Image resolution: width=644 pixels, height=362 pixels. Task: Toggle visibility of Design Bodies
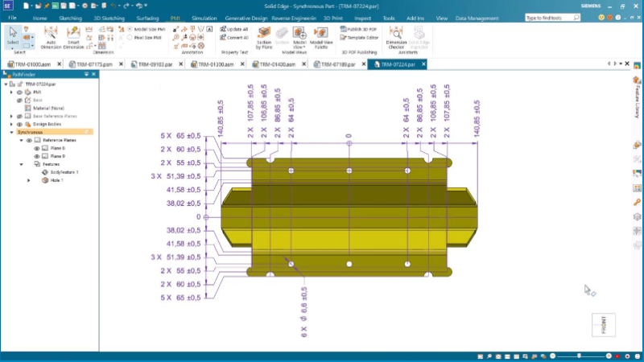[19, 124]
